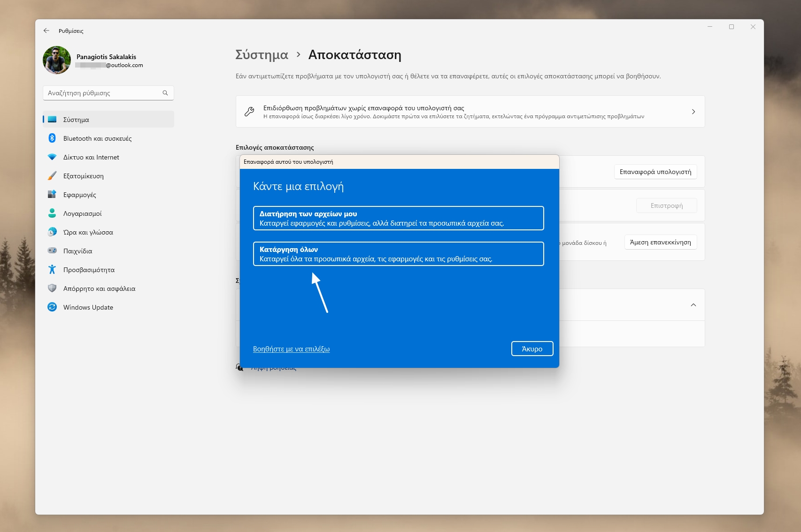Image resolution: width=801 pixels, height=532 pixels.
Task: Click the back arrow next to Ρυθμίσεις
Action: [x=46, y=30]
